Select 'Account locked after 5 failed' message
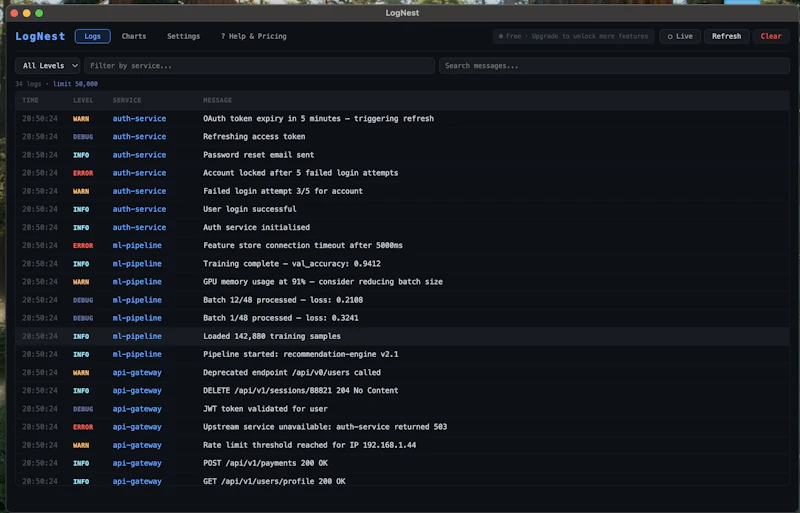 pyautogui.click(x=301, y=173)
